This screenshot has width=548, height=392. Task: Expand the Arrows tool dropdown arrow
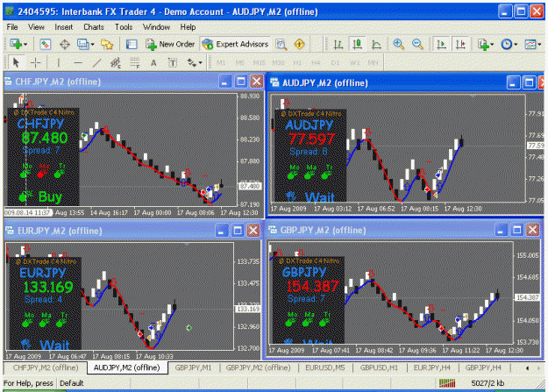click(200, 63)
